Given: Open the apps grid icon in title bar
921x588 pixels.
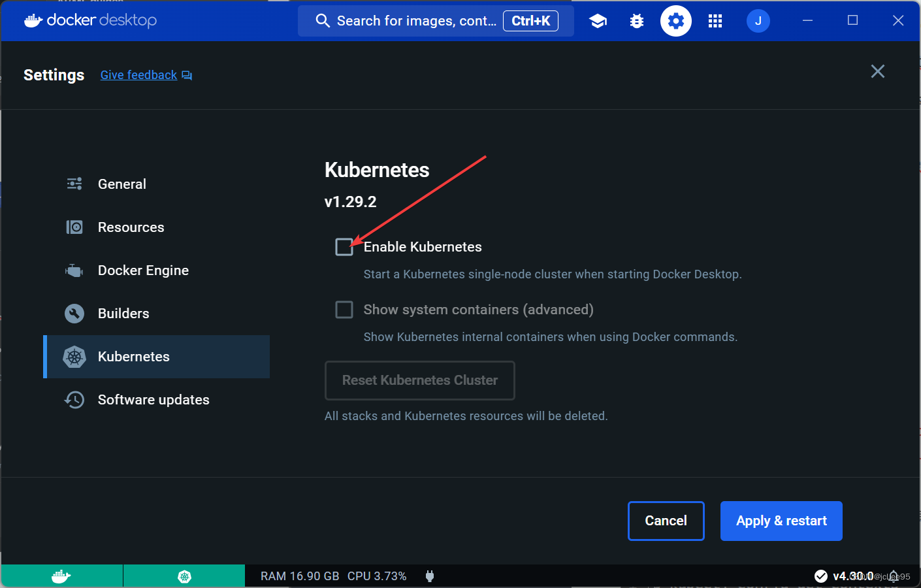Looking at the screenshot, I should coord(715,20).
